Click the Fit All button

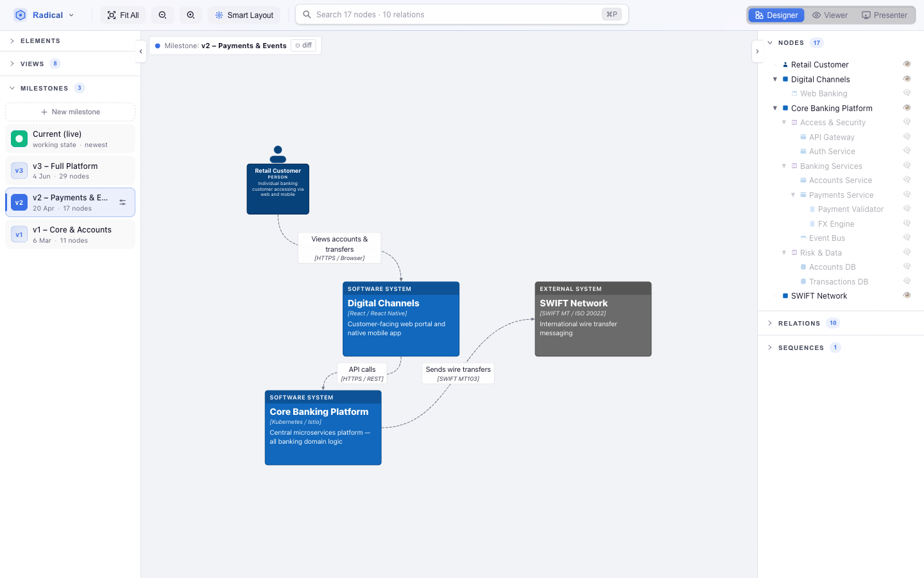coord(123,15)
